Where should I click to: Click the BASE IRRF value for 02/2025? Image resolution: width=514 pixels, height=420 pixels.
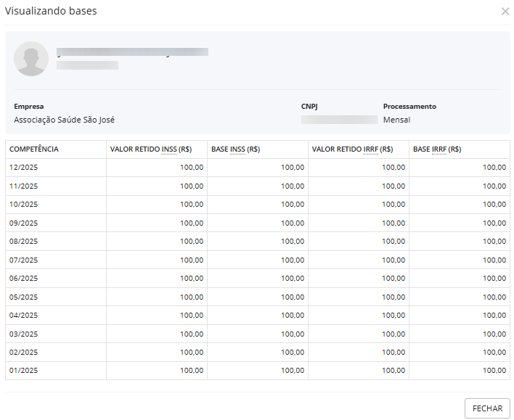(494, 352)
